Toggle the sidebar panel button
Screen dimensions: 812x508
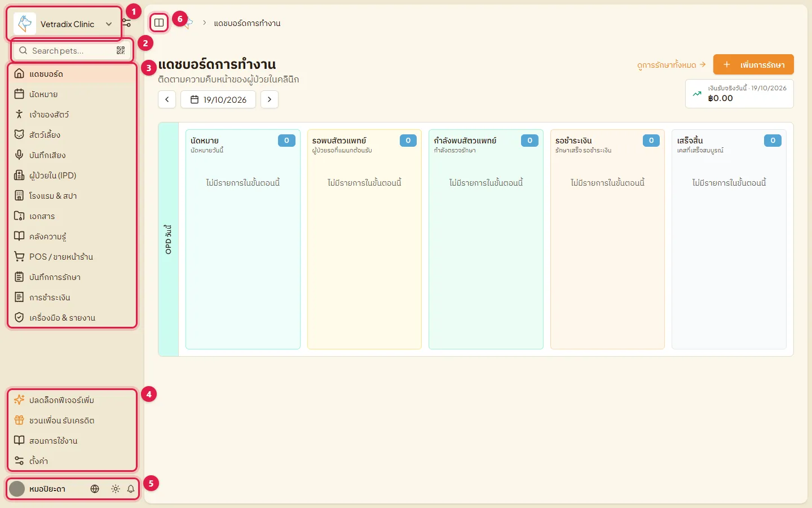pos(159,23)
